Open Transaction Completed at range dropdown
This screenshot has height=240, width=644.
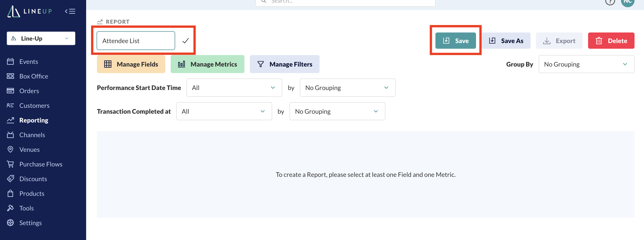tap(224, 111)
